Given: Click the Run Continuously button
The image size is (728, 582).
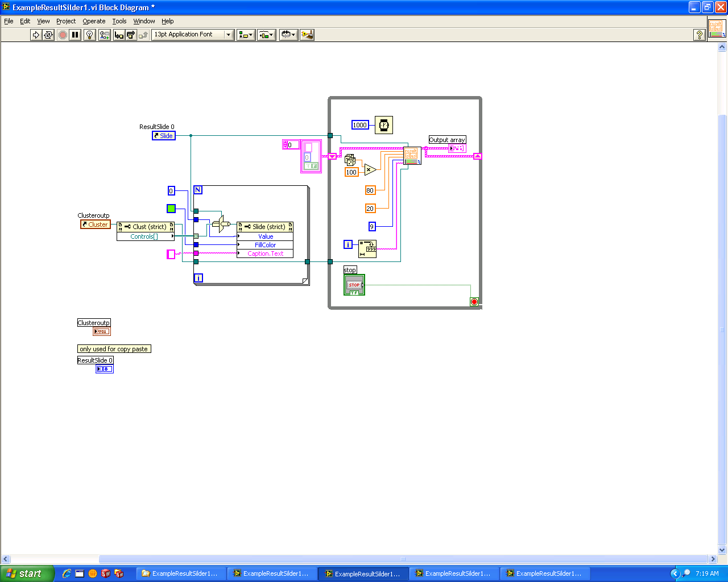Looking at the screenshot, I should pos(48,35).
